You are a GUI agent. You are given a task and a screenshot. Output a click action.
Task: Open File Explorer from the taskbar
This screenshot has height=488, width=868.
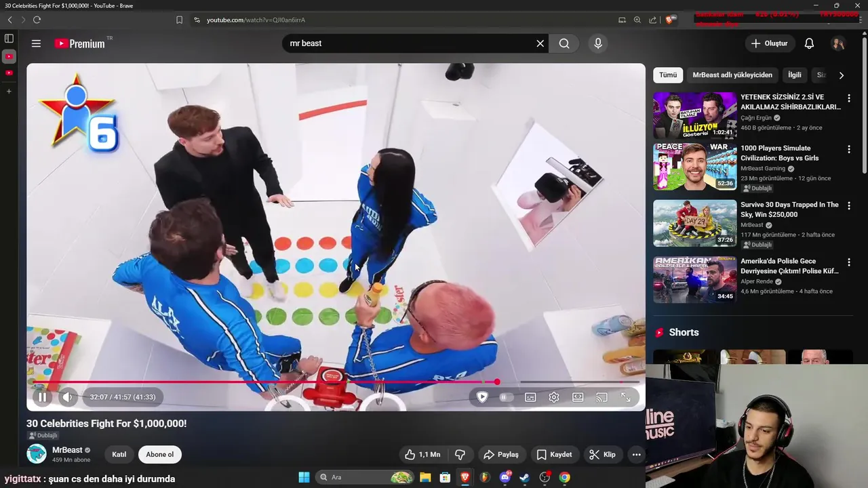point(425,477)
